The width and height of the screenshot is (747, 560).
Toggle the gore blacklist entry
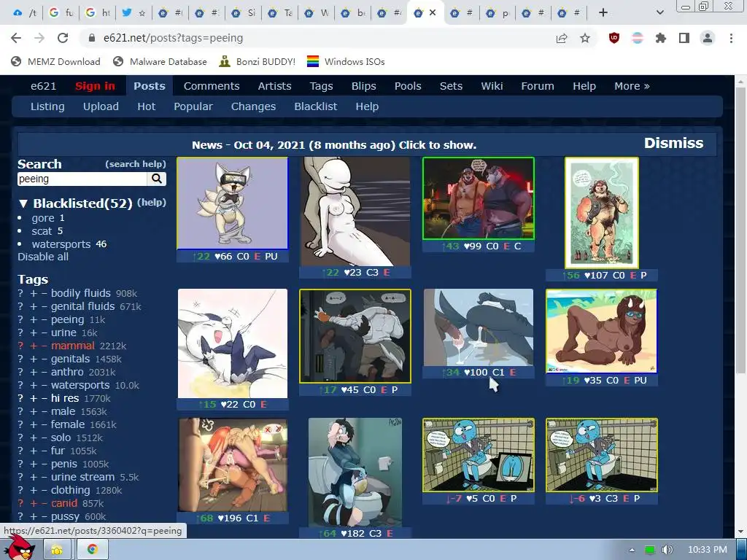point(43,218)
